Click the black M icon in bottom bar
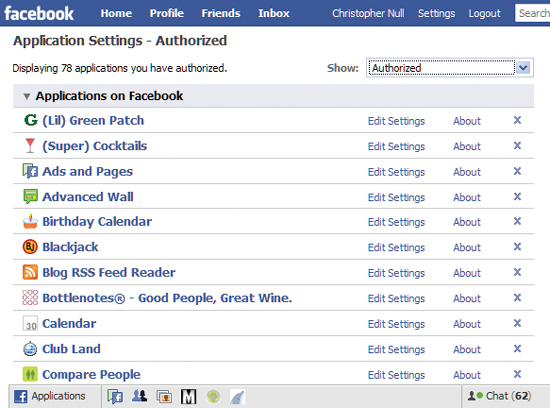This screenshot has height=408, width=550. tap(188, 396)
